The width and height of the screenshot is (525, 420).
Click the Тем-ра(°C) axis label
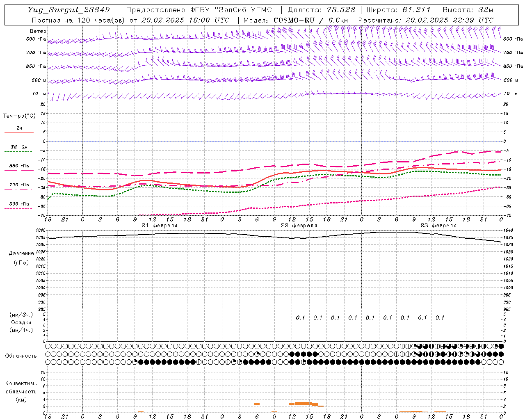(19, 116)
